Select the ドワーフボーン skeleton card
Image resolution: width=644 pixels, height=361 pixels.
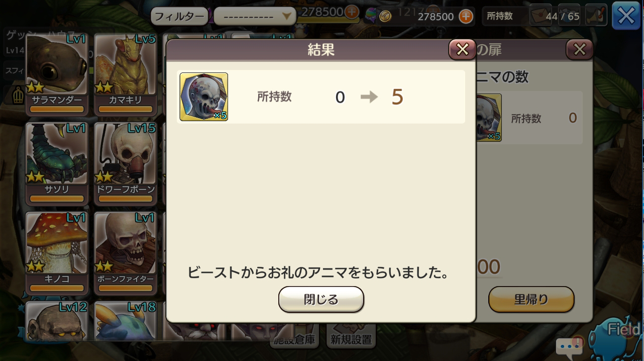(x=126, y=163)
